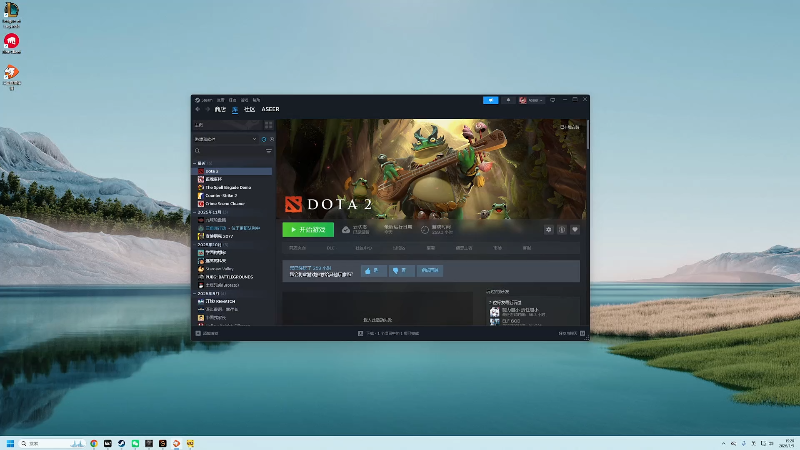Open the game info icon beside gear

point(562,230)
